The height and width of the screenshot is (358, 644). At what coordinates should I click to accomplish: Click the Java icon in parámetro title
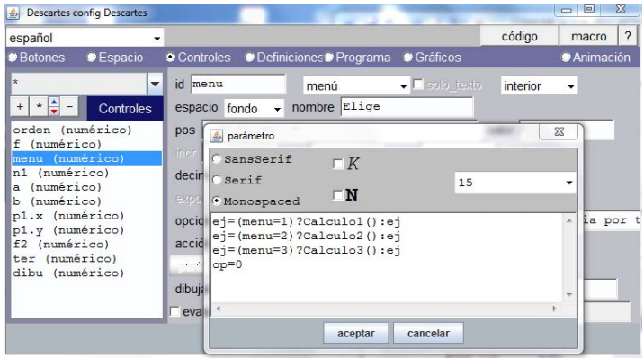point(217,136)
